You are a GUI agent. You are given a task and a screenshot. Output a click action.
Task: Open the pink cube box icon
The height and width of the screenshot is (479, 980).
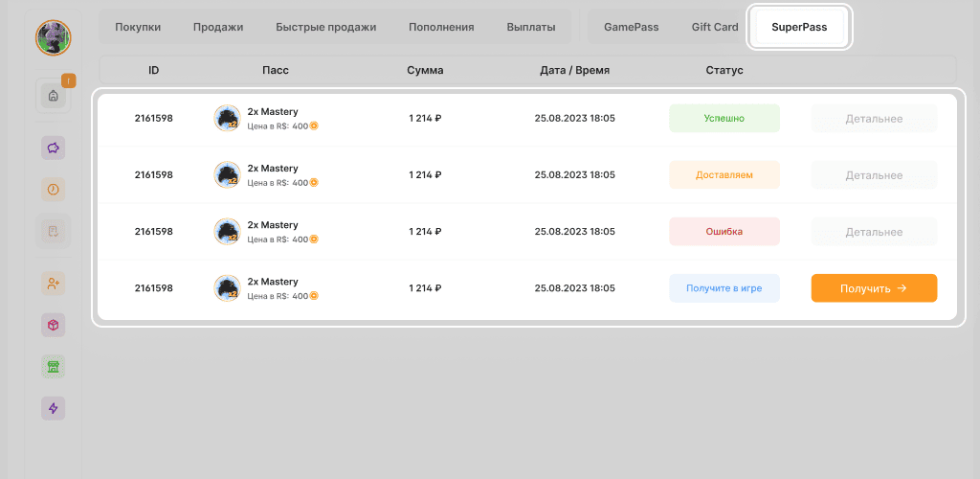[x=54, y=326]
